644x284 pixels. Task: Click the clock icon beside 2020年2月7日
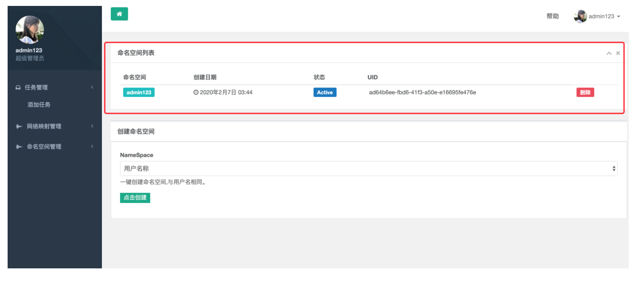tap(196, 92)
